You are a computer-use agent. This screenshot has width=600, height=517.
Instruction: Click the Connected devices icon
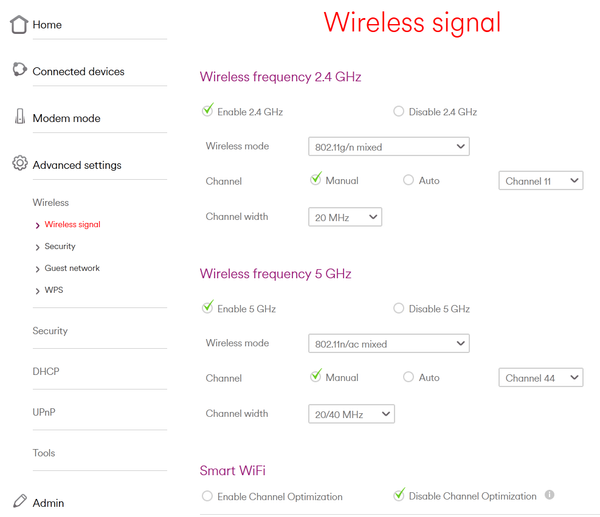(19, 70)
